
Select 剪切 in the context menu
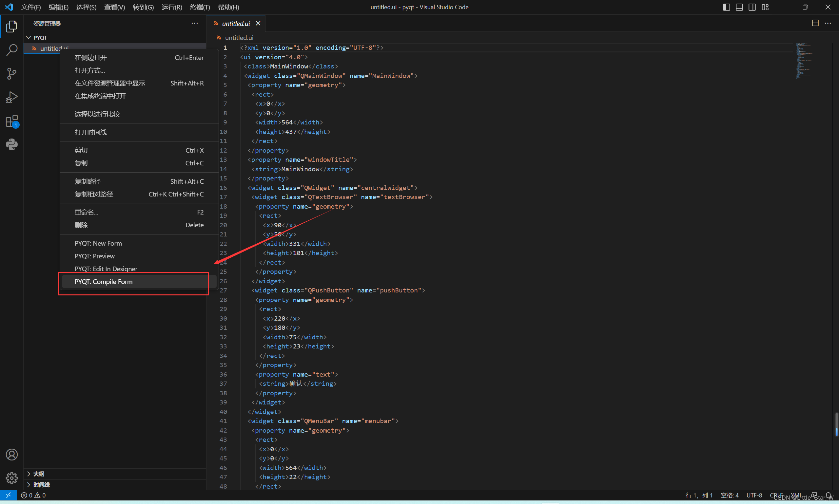(x=139, y=150)
